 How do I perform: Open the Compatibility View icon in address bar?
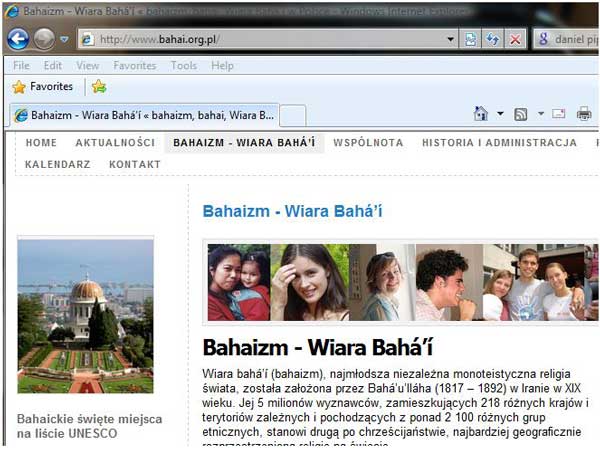[471, 39]
